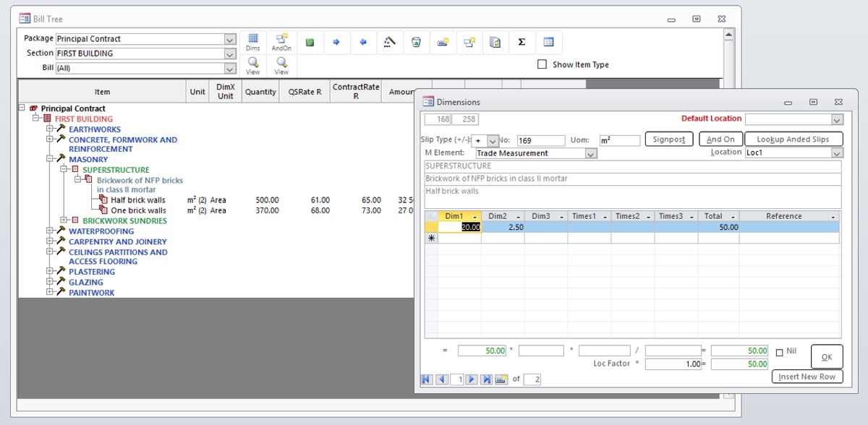Click the building icon beside FIRST BUILDING
This screenshot has height=425, width=868.
[x=48, y=119]
